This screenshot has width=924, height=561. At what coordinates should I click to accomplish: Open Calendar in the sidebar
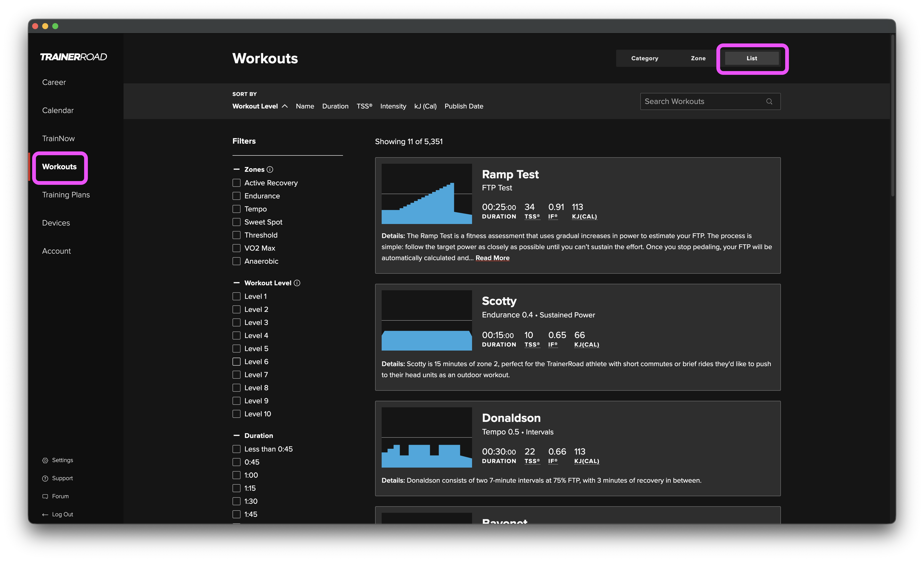[58, 110]
